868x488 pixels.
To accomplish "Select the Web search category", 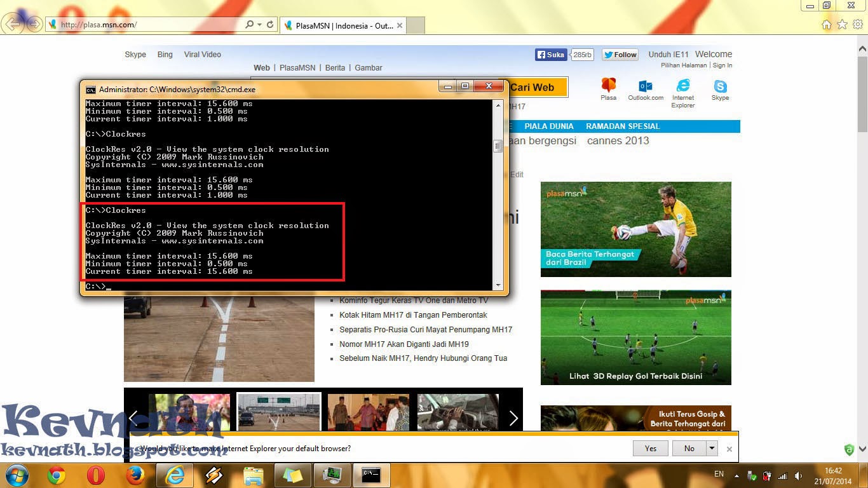I will pos(262,68).
